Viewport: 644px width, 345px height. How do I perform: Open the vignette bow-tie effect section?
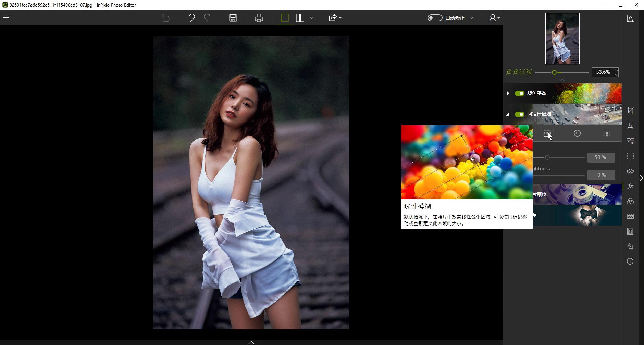point(577,215)
